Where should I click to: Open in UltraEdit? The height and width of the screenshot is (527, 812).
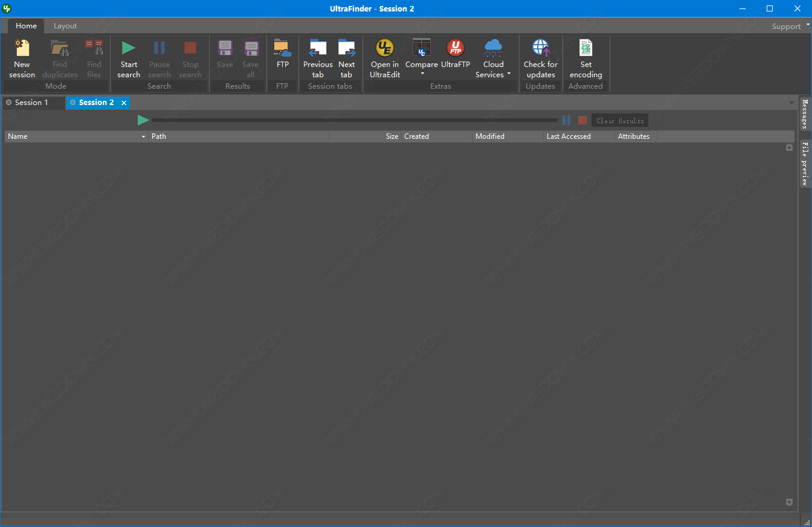pos(385,59)
